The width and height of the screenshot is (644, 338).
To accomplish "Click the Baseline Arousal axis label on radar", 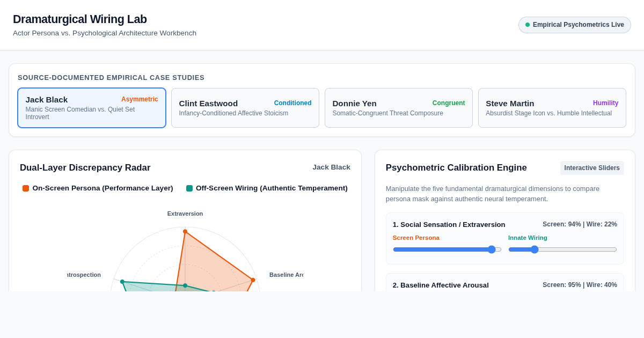I will click(286, 275).
